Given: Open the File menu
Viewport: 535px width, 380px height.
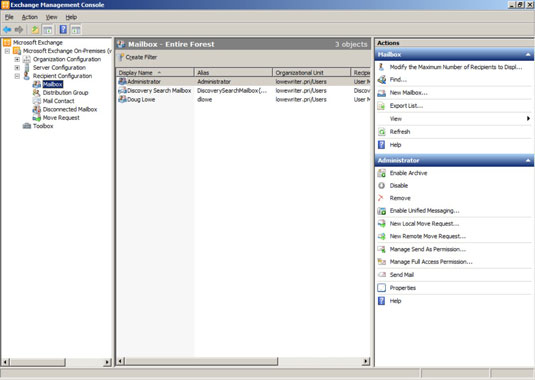Looking at the screenshot, I should click(x=9, y=17).
